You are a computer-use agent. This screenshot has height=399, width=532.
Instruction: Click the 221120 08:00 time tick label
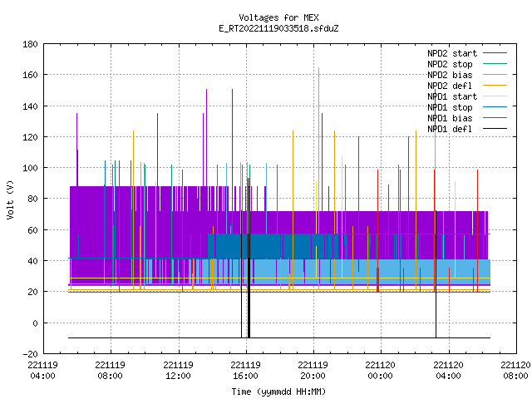(x=515, y=371)
